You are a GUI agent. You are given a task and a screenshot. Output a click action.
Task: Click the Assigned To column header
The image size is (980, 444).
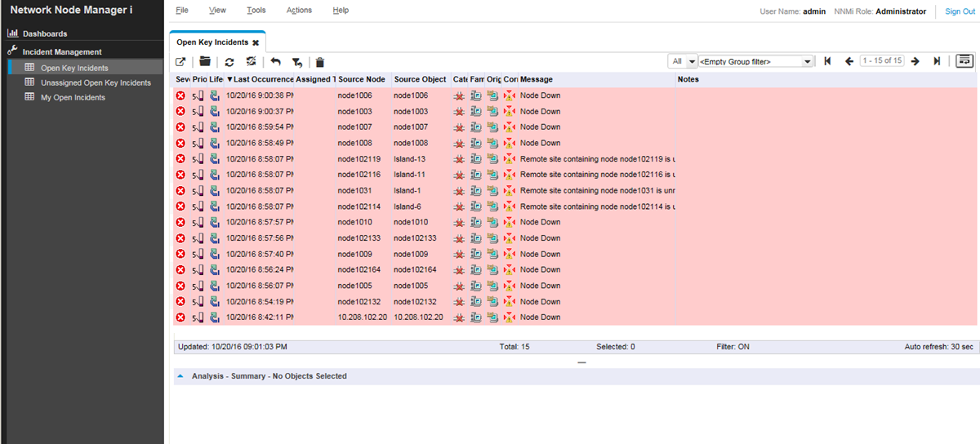[315, 79]
